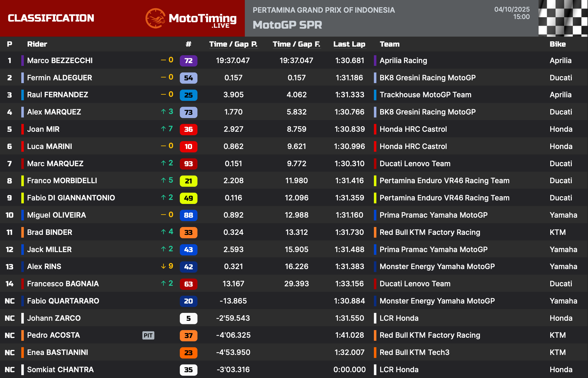
Task: Click the Last Lap column header
Action: 349,44
